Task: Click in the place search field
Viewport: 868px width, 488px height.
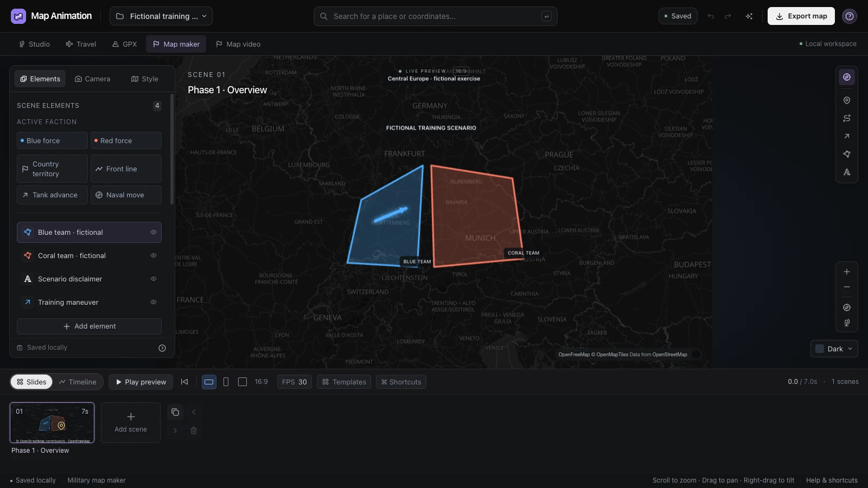Action: 436,16
